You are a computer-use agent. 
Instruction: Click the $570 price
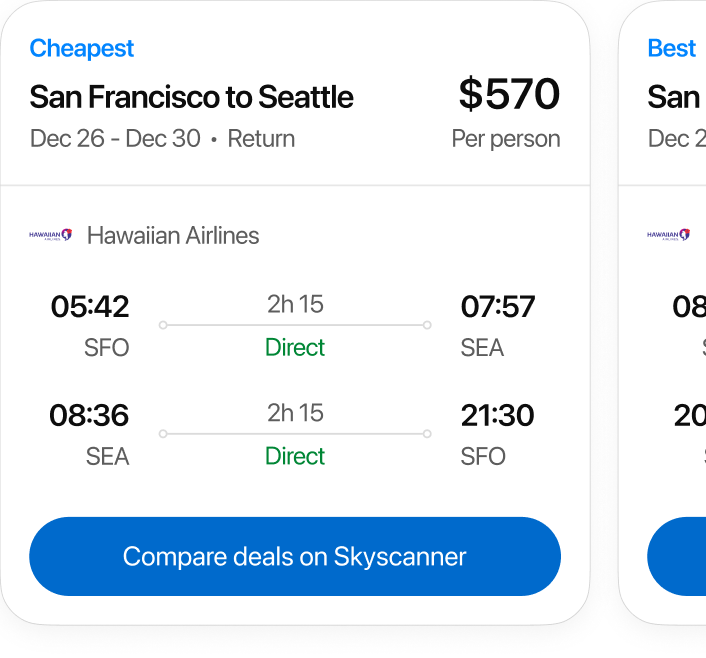click(509, 95)
